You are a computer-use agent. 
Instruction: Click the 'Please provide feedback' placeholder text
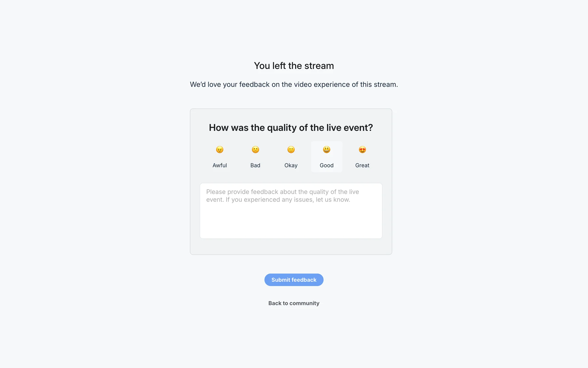282,196
